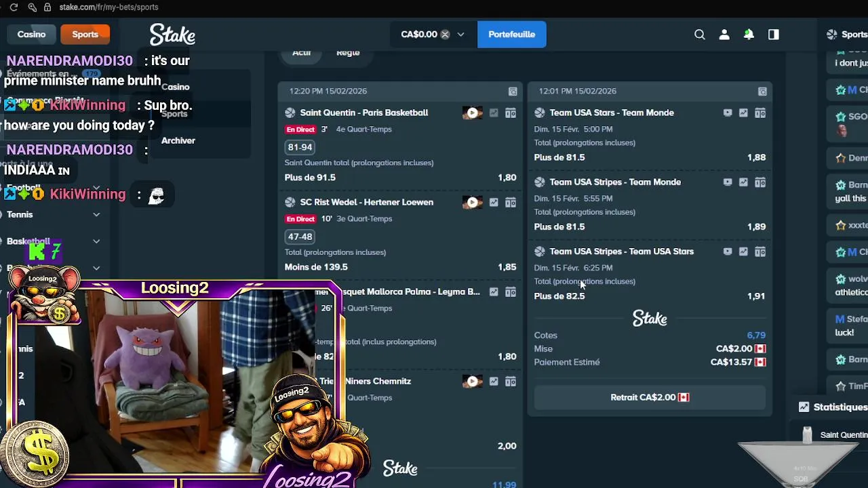The width and height of the screenshot is (868, 488).
Task: Open scoreboard for Stripes - USA Stars match
Action: [x=760, y=251]
